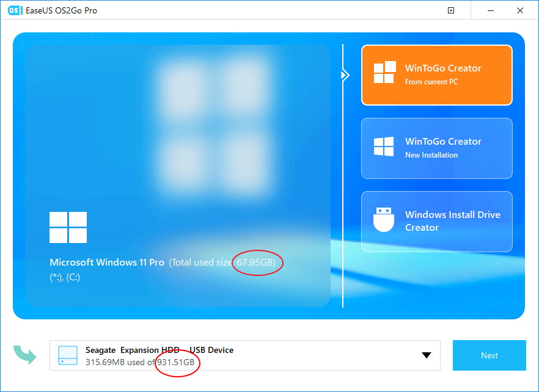Image resolution: width=539 pixels, height=392 pixels.
Task: Open Windows Install Drive Creator
Action: tap(436, 221)
